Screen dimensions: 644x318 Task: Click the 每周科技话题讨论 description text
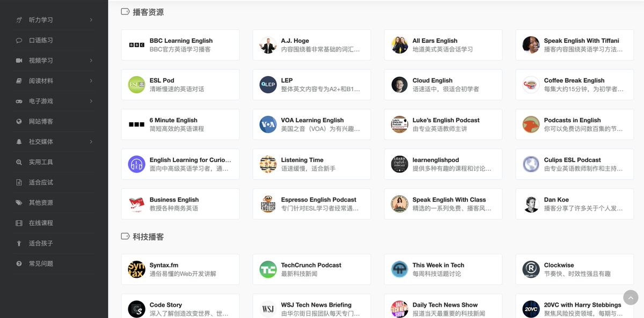pos(437,273)
